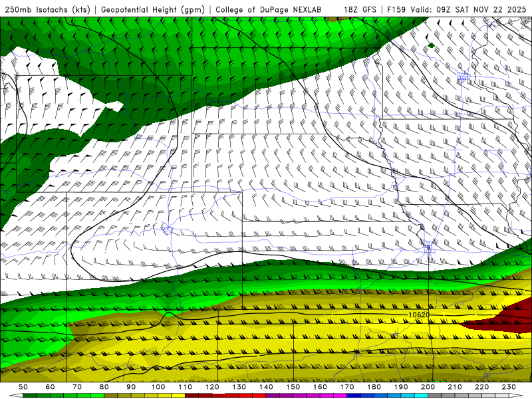Viewport: 532px width, 399px height.
Task: Click the "130" value on the color scale
Action: click(239, 387)
